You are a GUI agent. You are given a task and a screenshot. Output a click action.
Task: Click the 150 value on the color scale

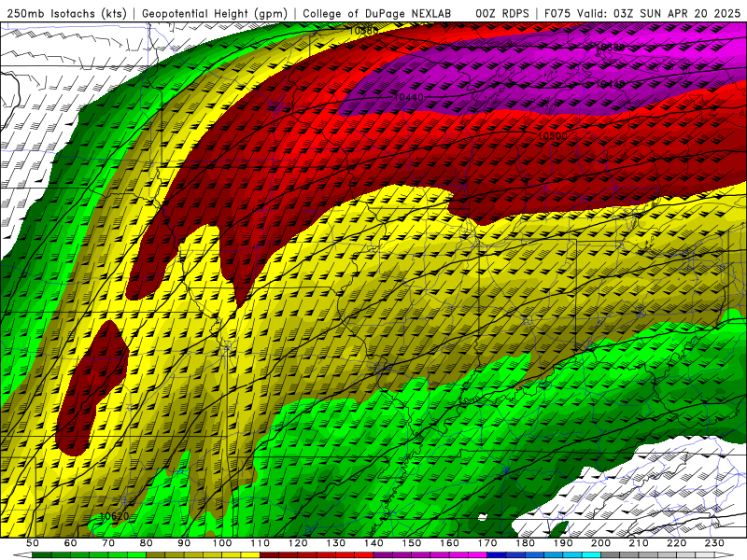[412, 543]
